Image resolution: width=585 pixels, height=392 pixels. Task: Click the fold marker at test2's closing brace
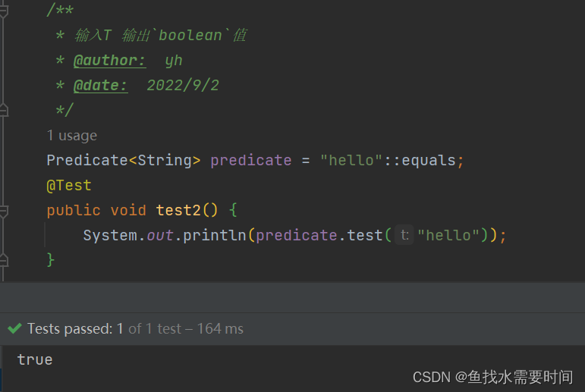coord(3,260)
